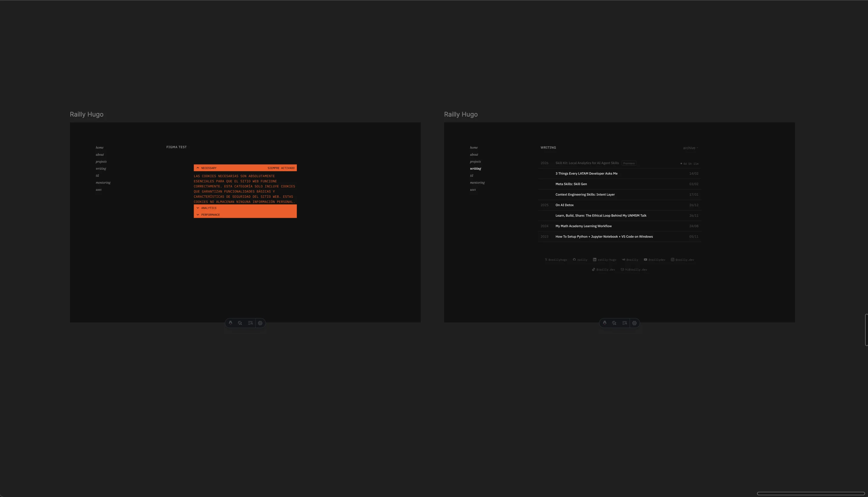Open the GitHub profile "railly"

coord(580,260)
